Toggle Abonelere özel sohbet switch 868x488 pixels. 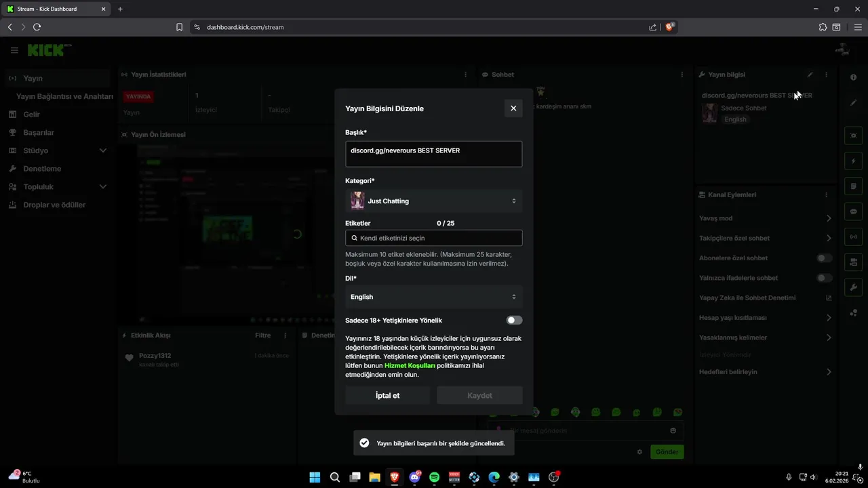(x=824, y=258)
